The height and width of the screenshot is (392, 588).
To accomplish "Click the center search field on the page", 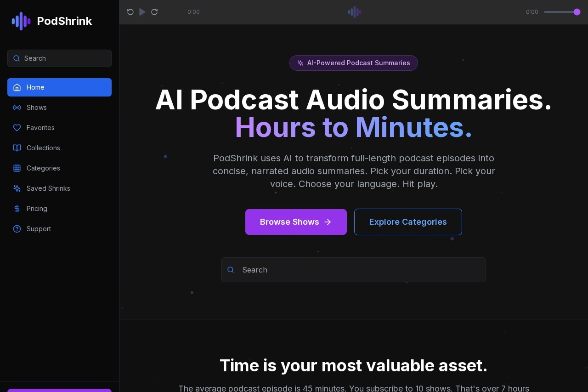I will 353,270.
